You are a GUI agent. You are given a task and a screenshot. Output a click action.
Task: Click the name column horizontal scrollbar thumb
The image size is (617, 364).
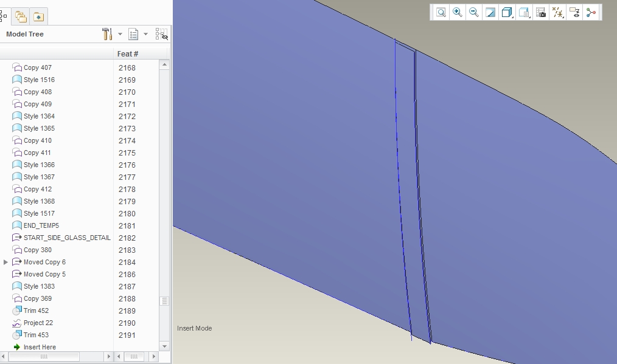(44, 357)
